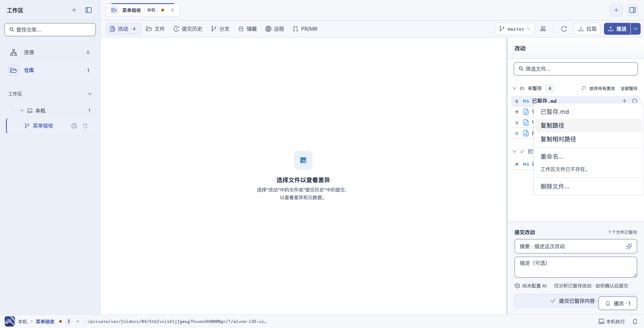The width and height of the screenshot is (644, 328).
Task: Click the 拉取 pull button
Action: click(587, 29)
